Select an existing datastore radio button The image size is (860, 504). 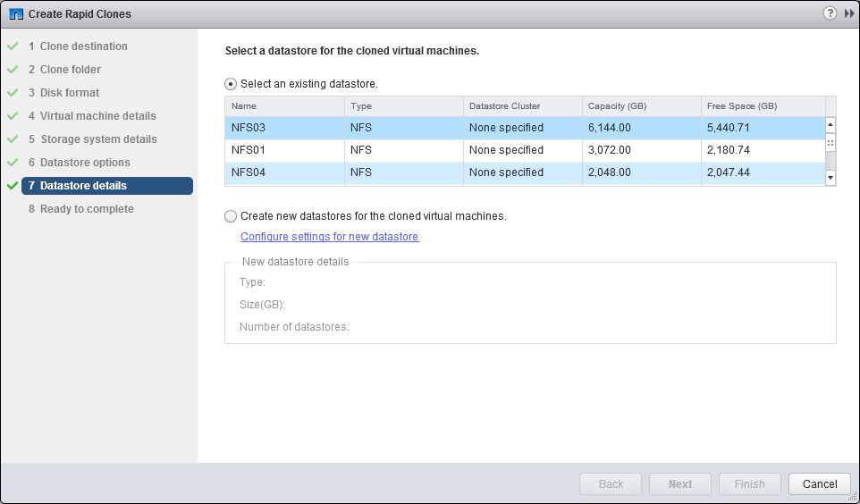coord(232,84)
